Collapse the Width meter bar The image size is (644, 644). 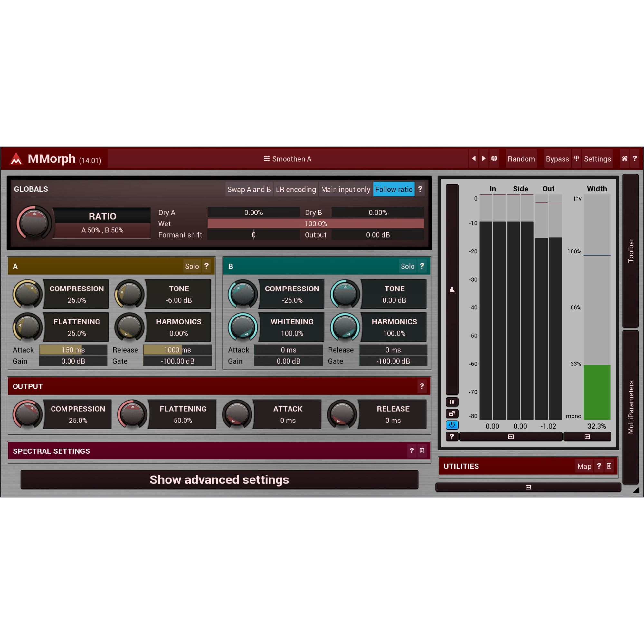coord(587,436)
